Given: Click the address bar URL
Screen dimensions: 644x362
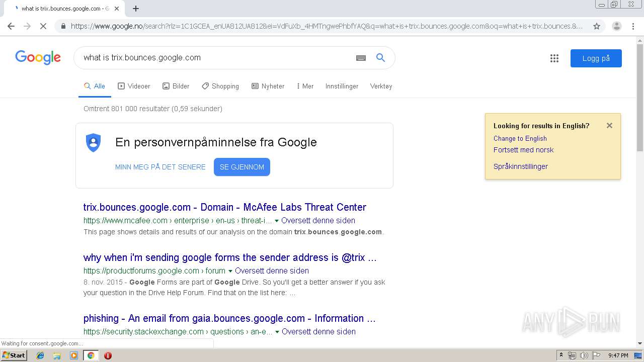Looking at the screenshot, I should 327,26.
